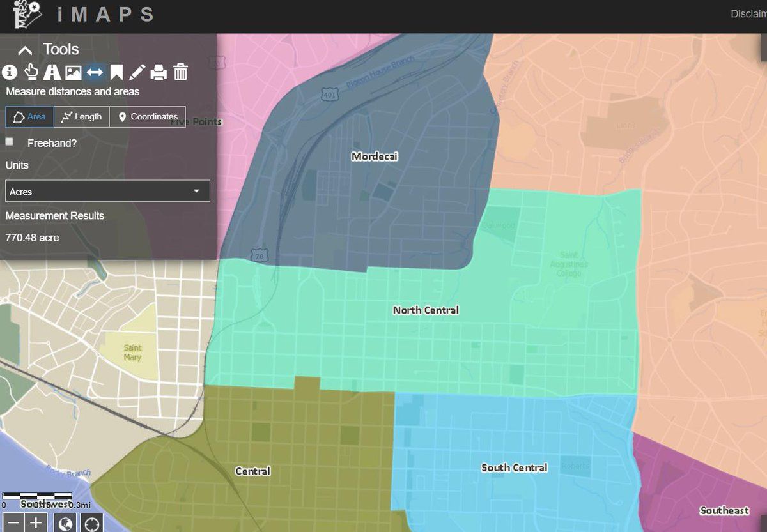Viewport: 767px width, 532px height.
Task: Zoom out with the minus button
Action: click(x=14, y=523)
